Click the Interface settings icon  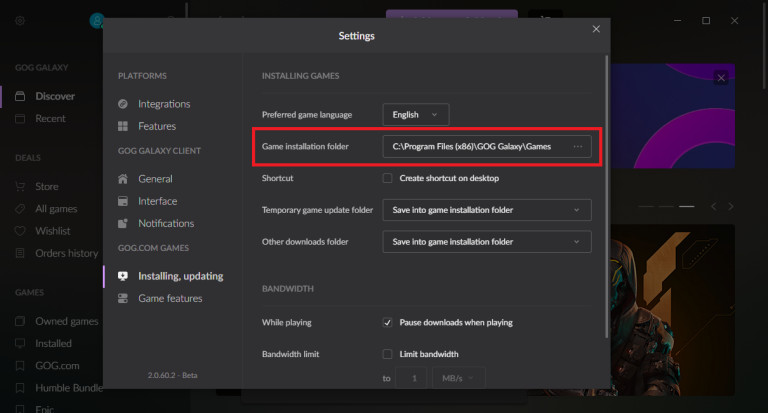pyautogui.click(x=123, y=201)
